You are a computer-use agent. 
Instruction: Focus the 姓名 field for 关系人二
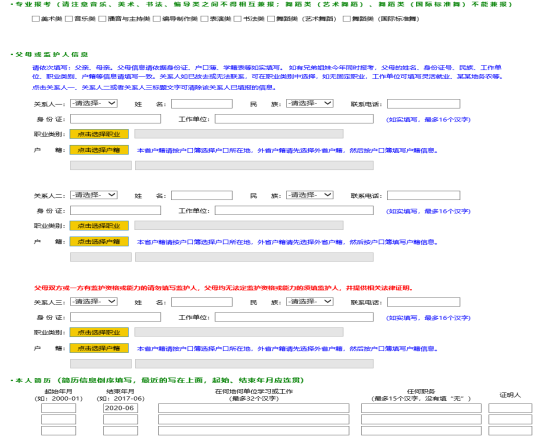point(202,195)
